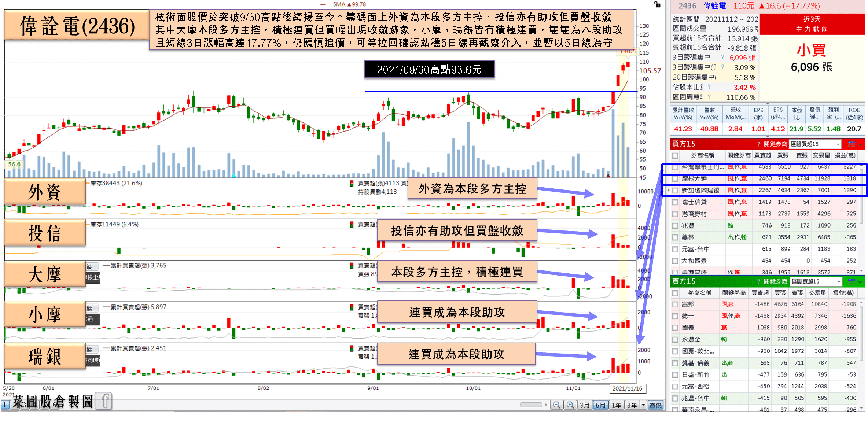The width and height of the screenshot is (868, 421).
Task: Select the 3月 time range
Action: coord(585,405)
